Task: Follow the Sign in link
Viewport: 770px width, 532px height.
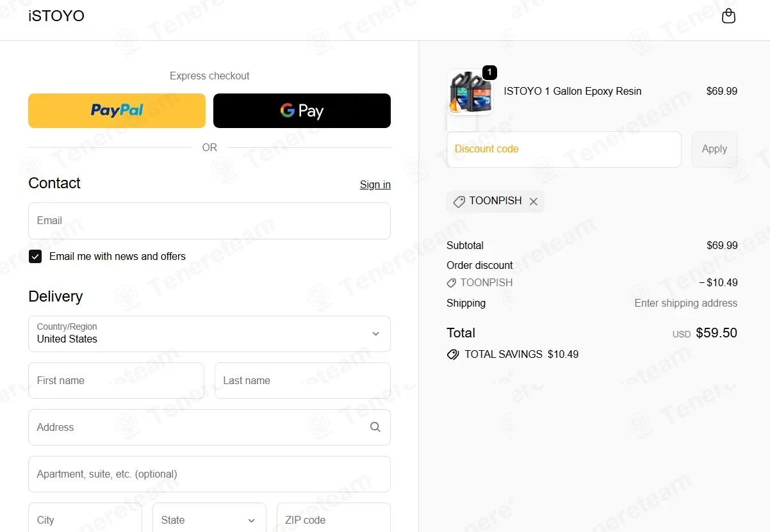Action: (375, 184)
